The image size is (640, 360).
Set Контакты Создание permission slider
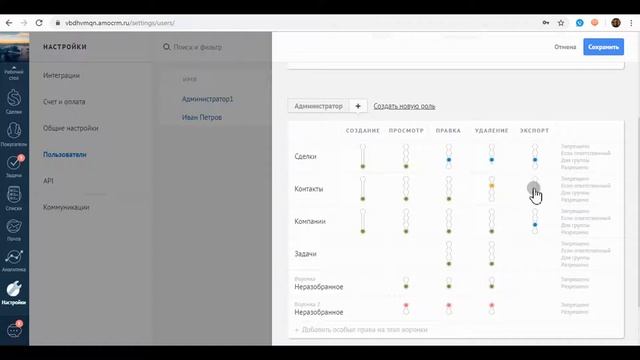[363, 189]
